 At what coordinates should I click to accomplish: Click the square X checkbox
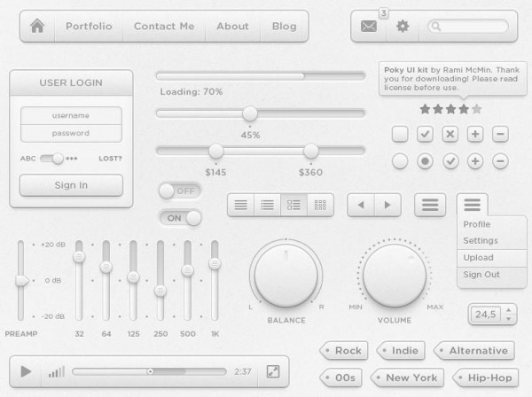tap(450, 134)
